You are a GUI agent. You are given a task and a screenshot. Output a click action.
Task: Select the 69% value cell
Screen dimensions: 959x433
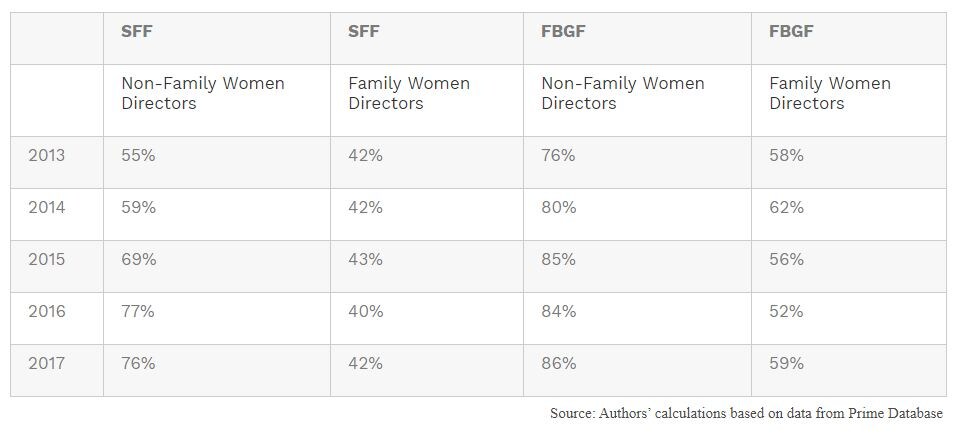coord(138,260)
